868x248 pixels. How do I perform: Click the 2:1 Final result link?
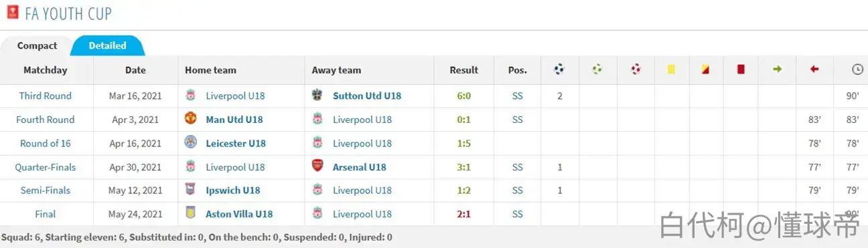[x=463, y=214]
